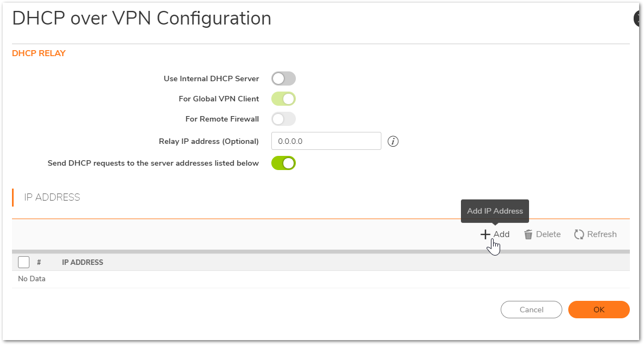Click the No Data table row

tap(32, 279)
